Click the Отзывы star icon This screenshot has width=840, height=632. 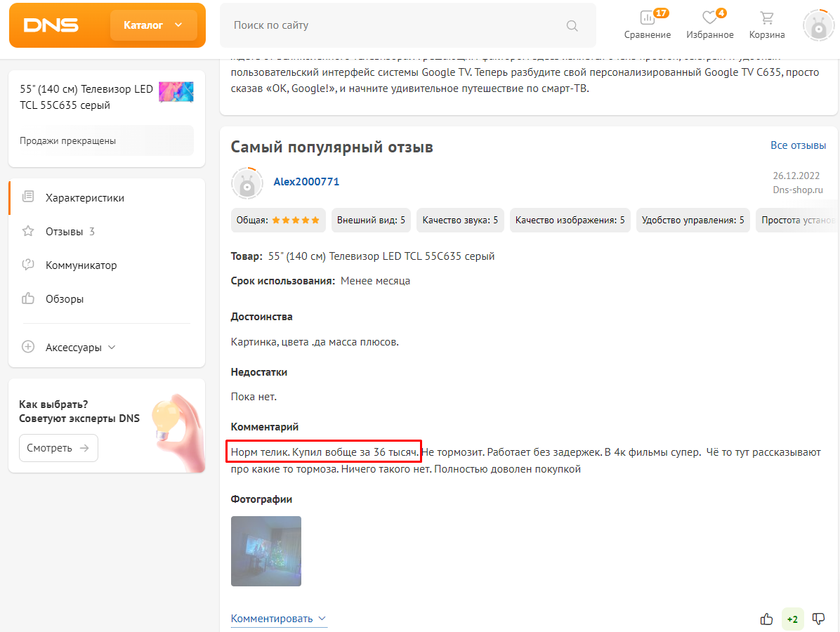[28, 231]
